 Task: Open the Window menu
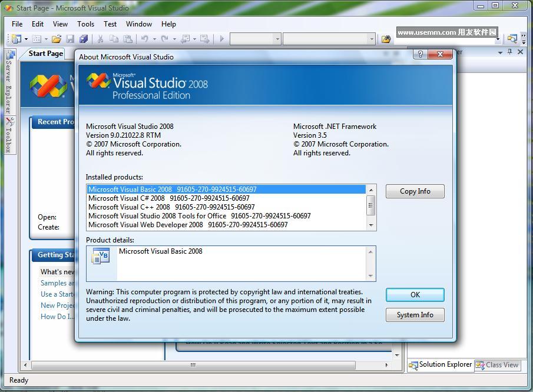coord(139,24)
